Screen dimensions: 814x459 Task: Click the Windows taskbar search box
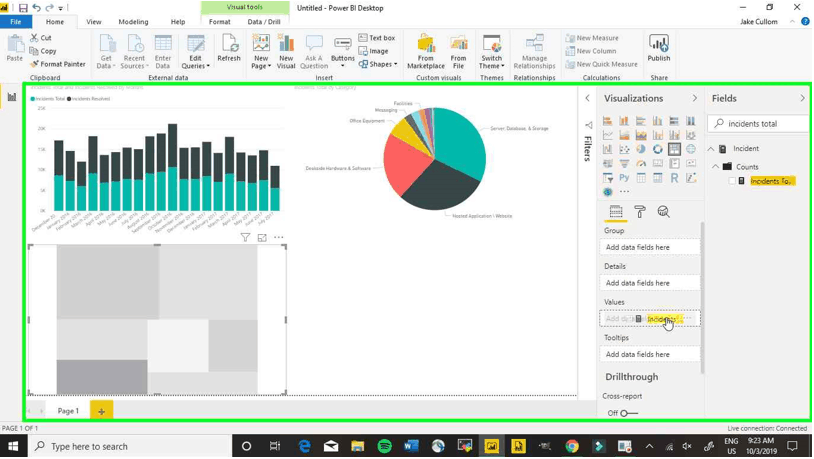pos(129,447)
